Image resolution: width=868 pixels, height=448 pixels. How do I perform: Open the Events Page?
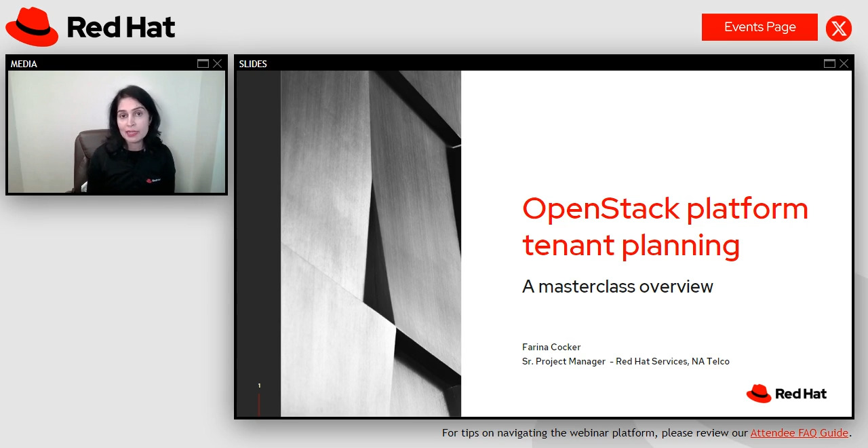point(759,27)
